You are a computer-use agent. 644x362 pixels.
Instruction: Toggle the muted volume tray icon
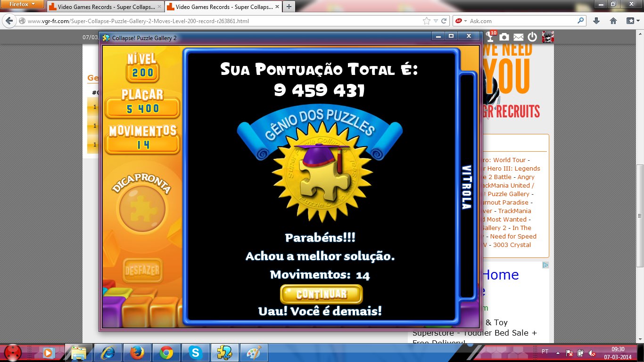pos(592,353)
